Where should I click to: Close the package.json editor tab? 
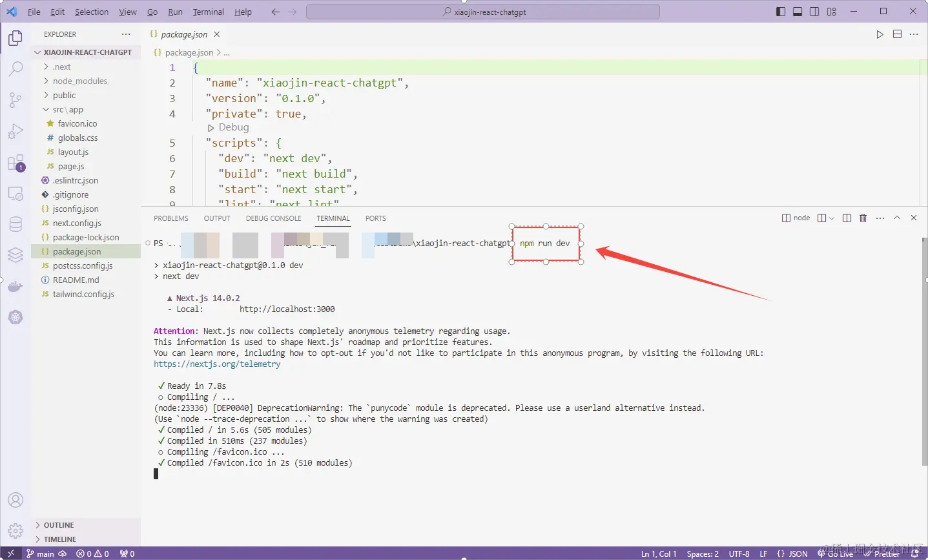tap(217, 34)
